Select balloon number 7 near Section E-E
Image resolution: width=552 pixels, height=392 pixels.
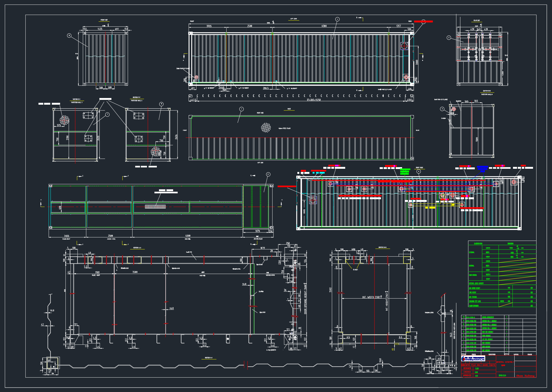107,115
